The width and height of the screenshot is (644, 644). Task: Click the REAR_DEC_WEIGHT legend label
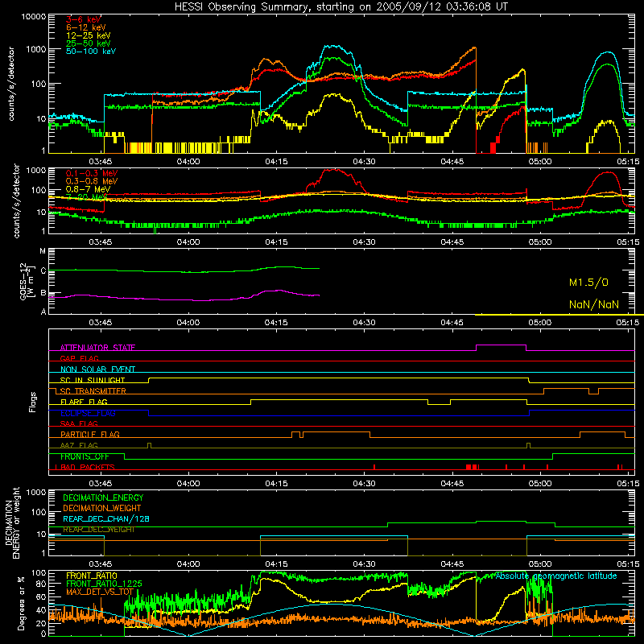pyautogui.click(x=98, y=530)
